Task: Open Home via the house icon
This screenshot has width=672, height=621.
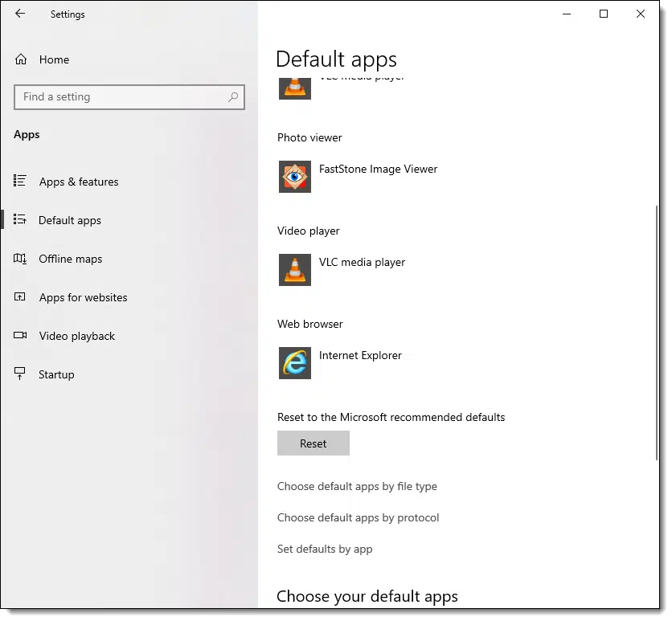Action: click(x=21, y=59)
